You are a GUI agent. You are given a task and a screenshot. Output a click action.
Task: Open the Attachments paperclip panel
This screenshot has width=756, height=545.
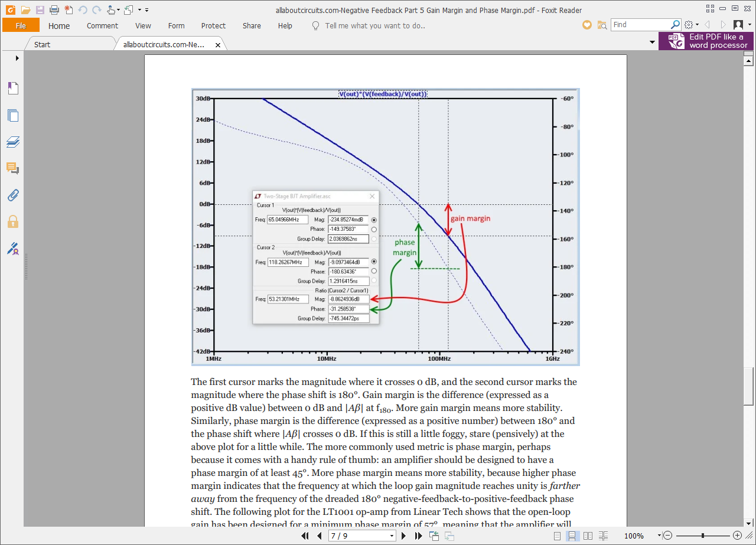(x=13, y=195)
